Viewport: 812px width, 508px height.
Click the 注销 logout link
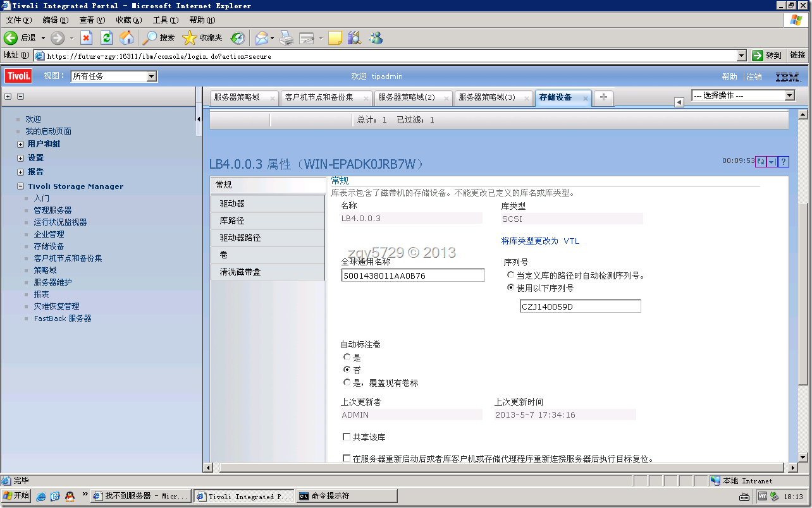point(754,76)
